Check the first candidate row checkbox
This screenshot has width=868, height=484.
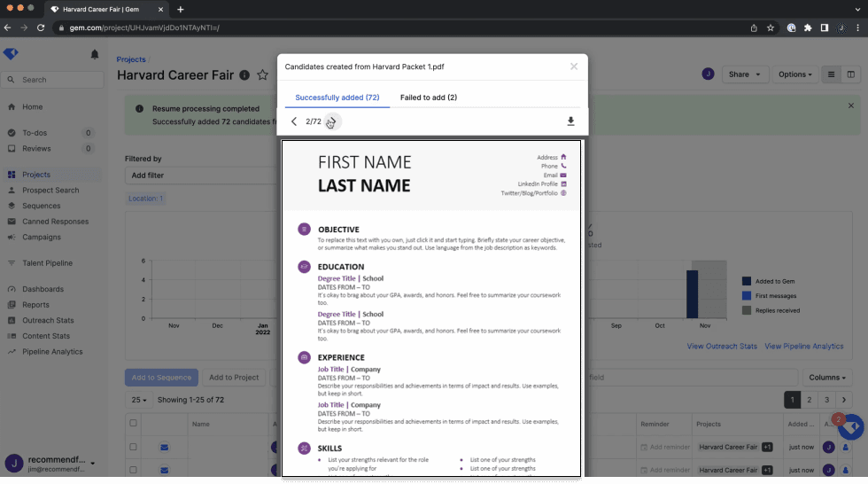pos(134,447)
